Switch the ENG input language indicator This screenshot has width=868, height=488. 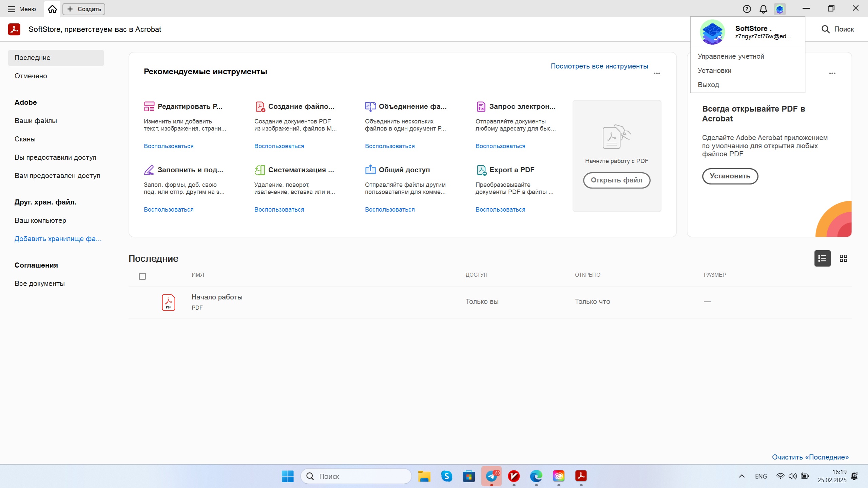(x=761, y=476)
